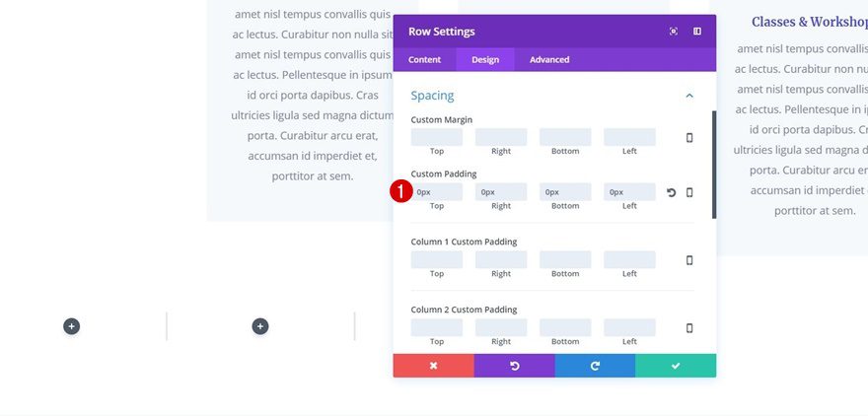Reset the Custom Padding values
Image resolution: width=868 pixels, height=416 pixels.
(672, 192)
